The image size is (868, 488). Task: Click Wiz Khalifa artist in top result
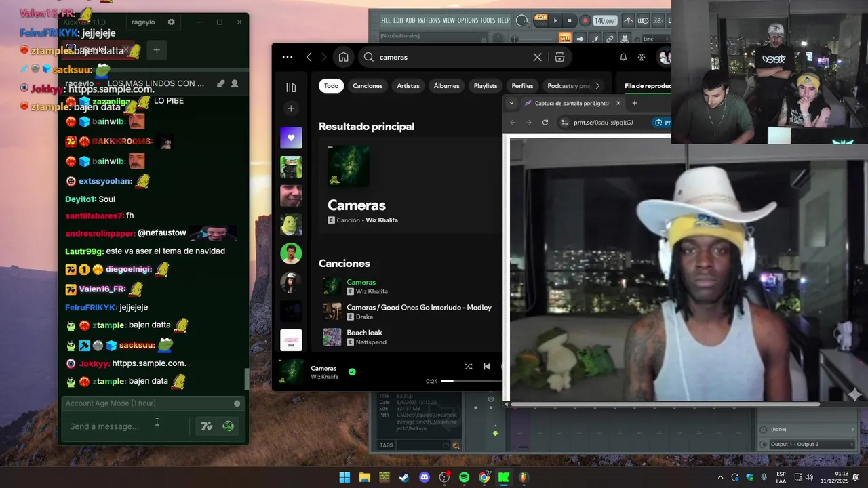(382, 220)
